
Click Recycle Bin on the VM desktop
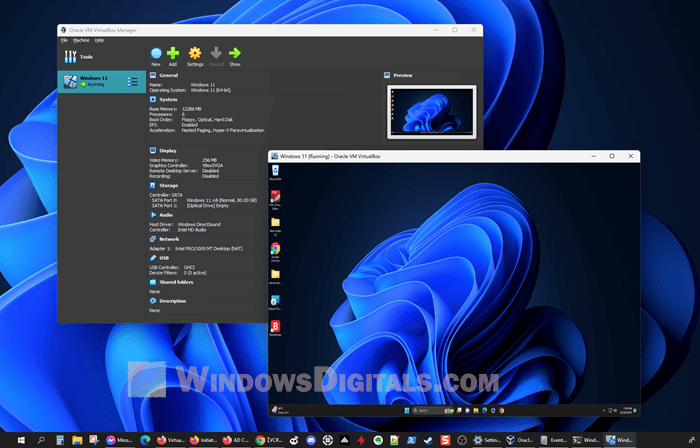275,172
